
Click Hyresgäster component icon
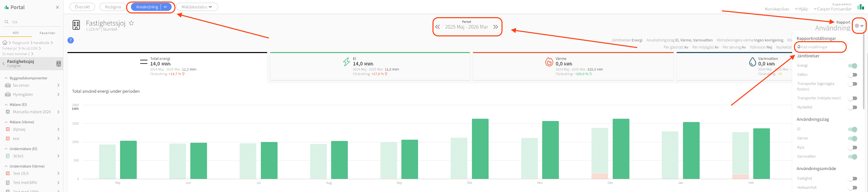click(x=8, y=95)
